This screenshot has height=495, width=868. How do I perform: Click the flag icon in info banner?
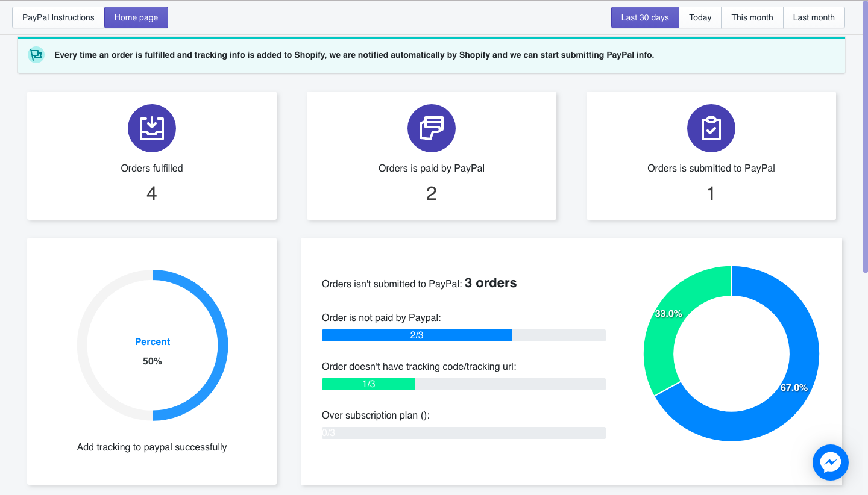(x=36, y=55)
